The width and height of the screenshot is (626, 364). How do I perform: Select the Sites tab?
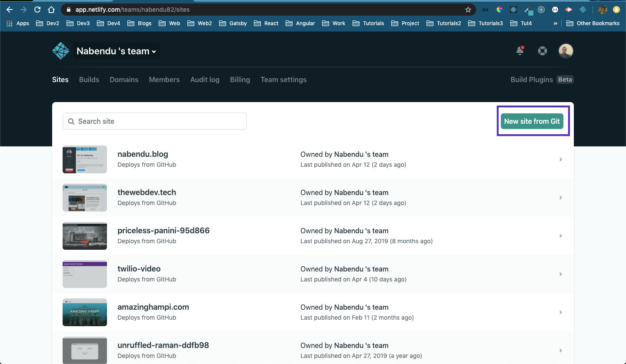point(60,79)
